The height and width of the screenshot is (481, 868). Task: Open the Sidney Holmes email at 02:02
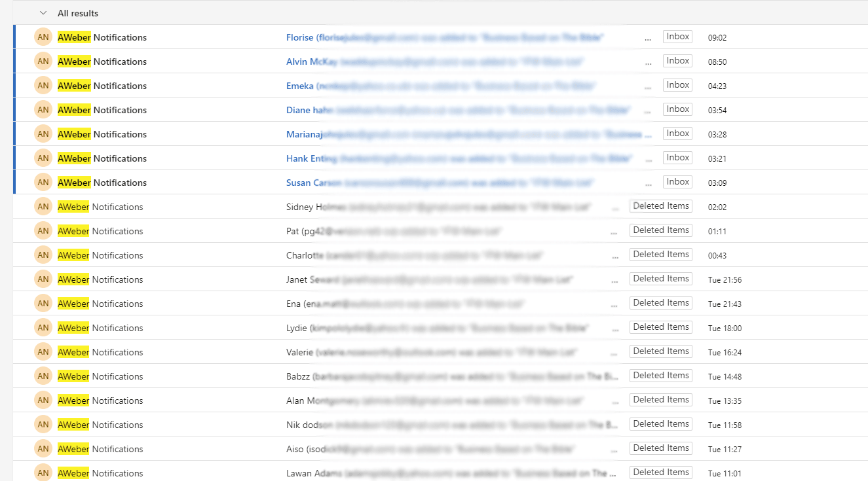(x=440, y=207)
